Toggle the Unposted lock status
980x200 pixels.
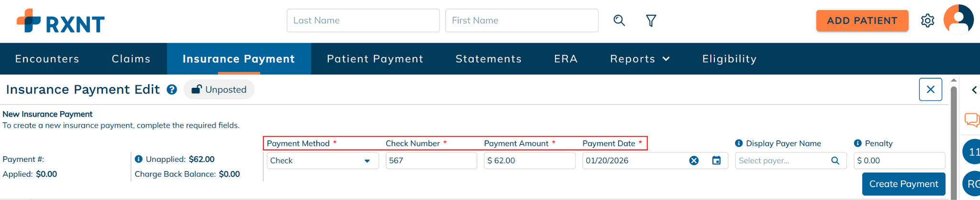pyautogui.click(x=219, y=90)
